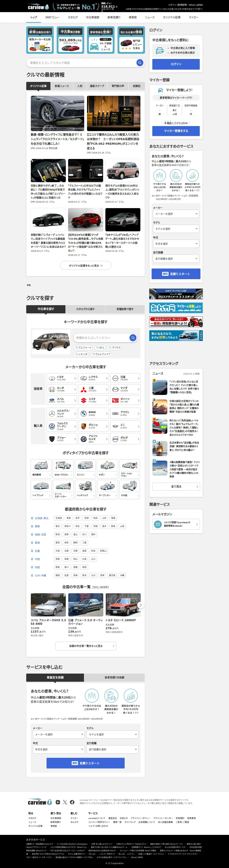This screenshot has width=229, height=868.
Task: Select the Volkswagen maker logo
Action: tap(52, 426)
